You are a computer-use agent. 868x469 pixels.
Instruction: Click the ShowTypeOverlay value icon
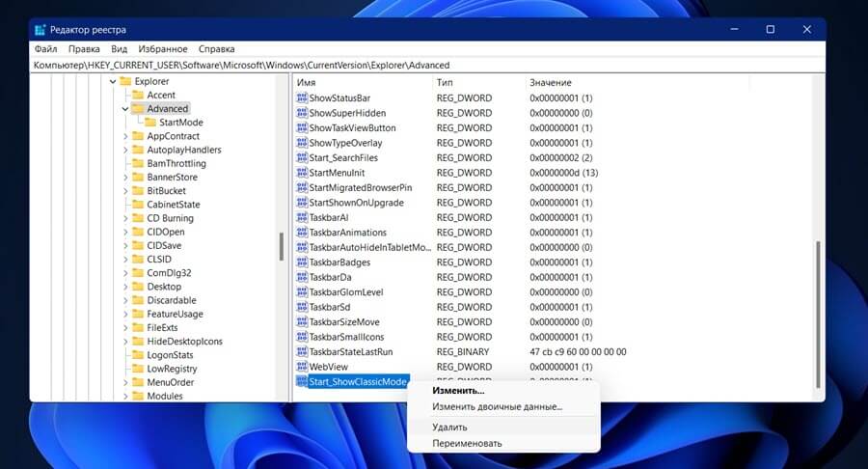click(x=302, y=143)
